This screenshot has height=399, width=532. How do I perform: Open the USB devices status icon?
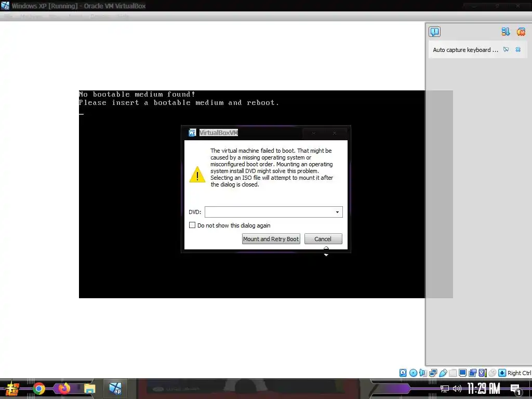coord(443,373)
